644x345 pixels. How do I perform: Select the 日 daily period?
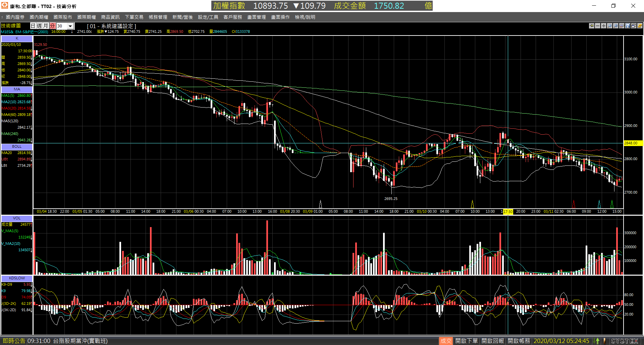[33, 26]
